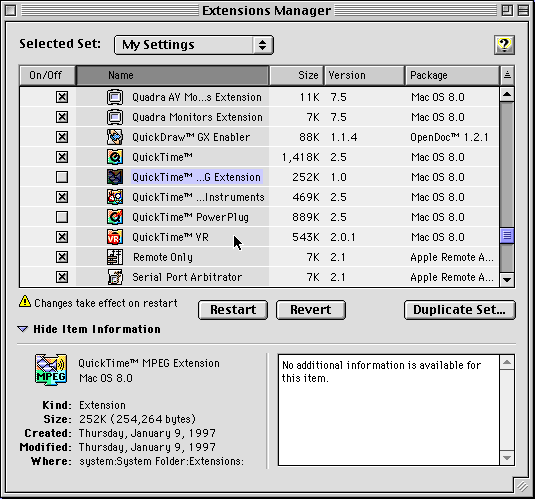
Task: Disable the QuickTime VR checkbox
Action: pyautogui.click(x=62, y=237)
